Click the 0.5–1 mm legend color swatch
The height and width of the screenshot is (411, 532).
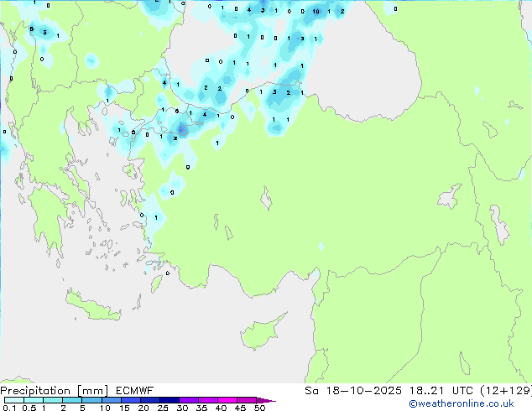tap(34, 400)
